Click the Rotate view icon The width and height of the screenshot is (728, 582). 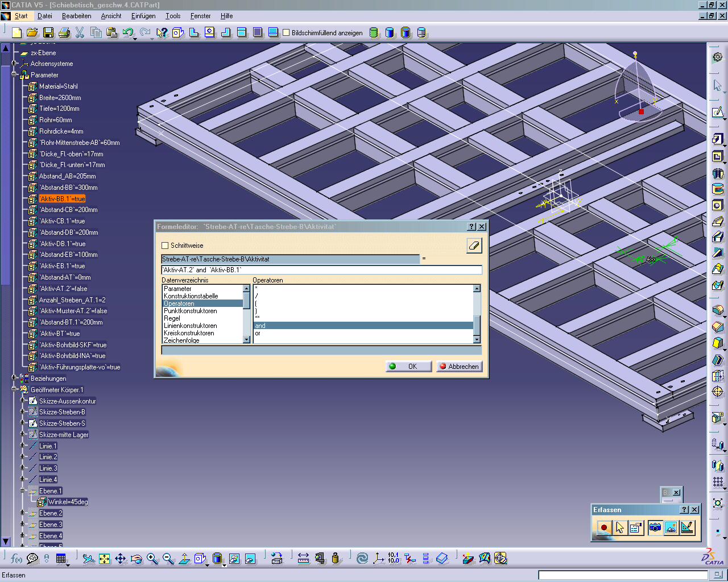click(x=136, y=559)
